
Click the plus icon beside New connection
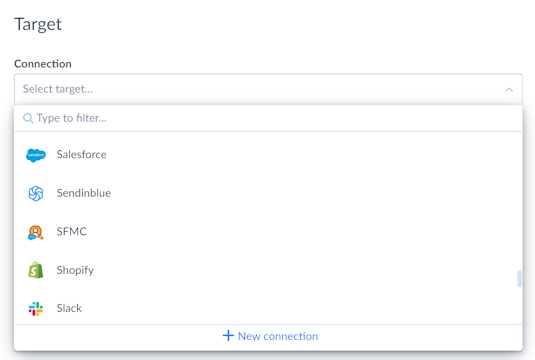click(x=228, y=335)
